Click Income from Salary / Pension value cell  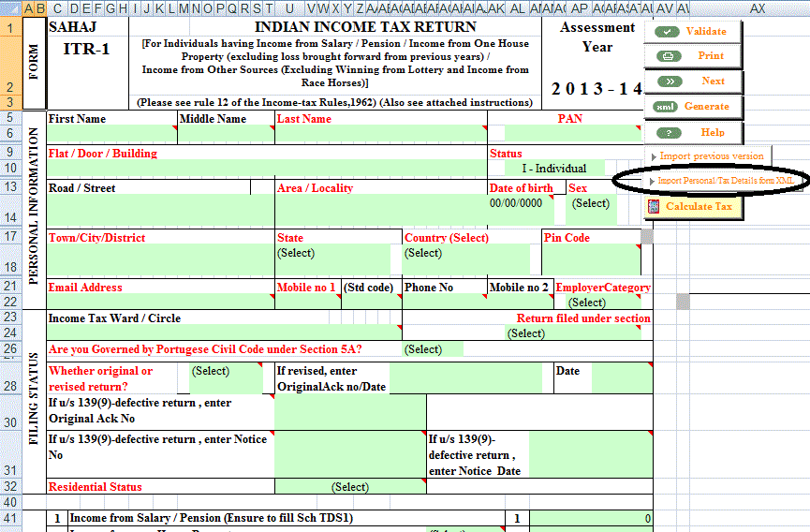tap(591, 518)
